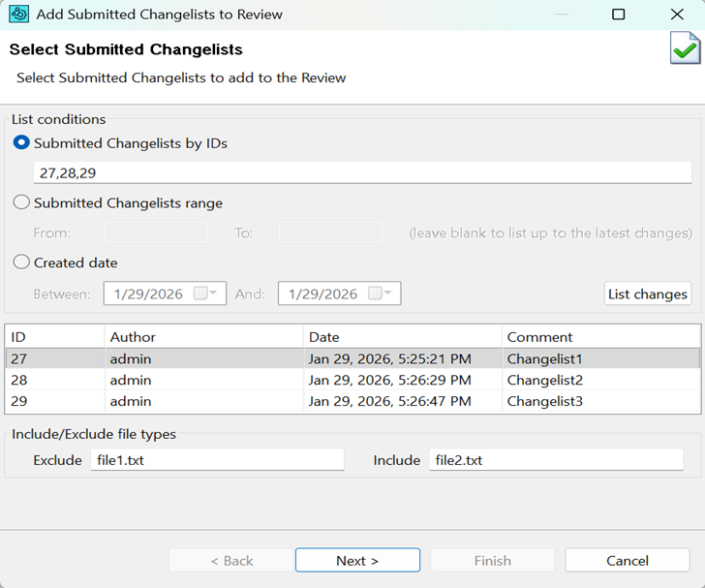
Task: Click date cell Jan 29, 2026, 5:25:21 PM
Action: 390,358
